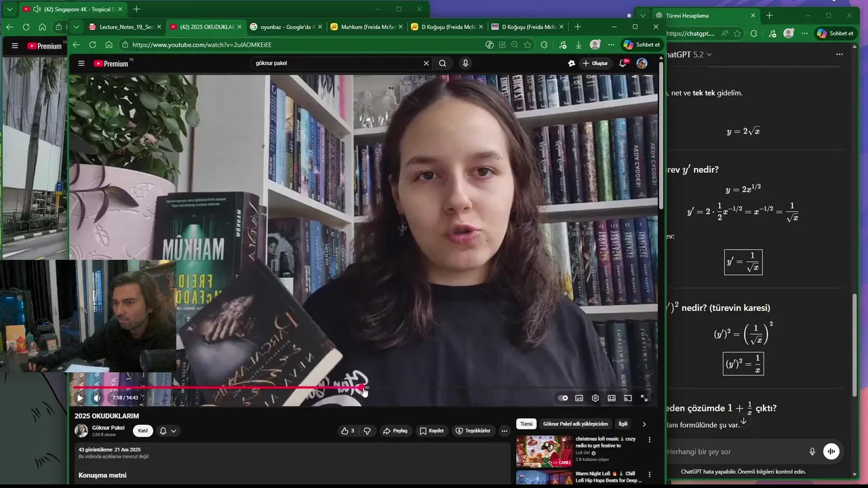Screen dimensions: 868x488
Task: Enter full screen in the video player
Action: click(x=644, y=398)
